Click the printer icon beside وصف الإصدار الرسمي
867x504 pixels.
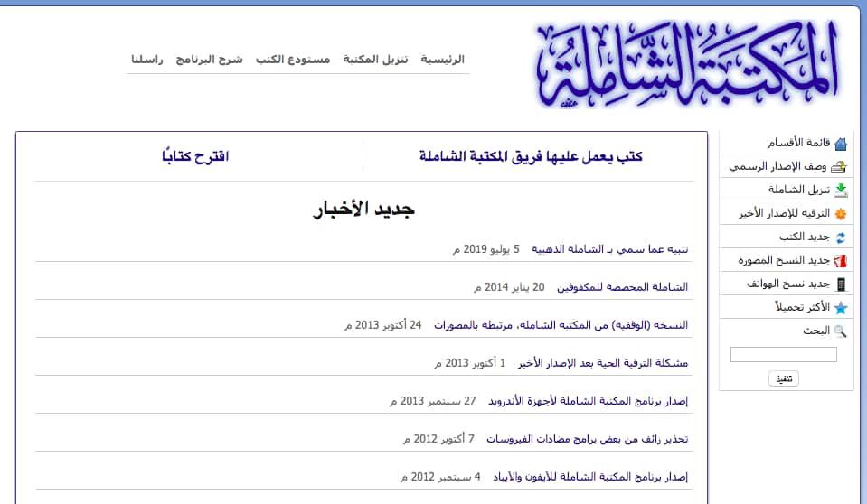point(841,167)
